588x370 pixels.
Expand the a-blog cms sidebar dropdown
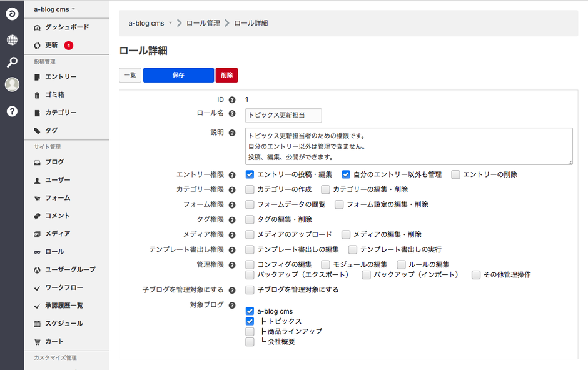54,9
